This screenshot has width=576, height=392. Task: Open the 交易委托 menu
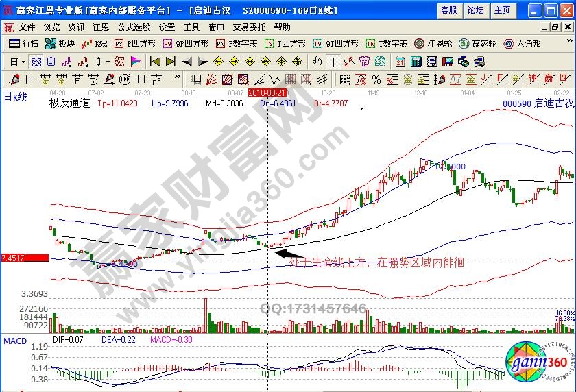point(249,27)
